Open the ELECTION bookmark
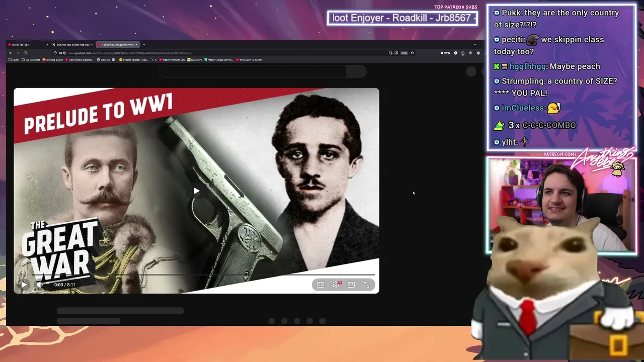644x362 pixels. pyautogui.click(x=195, y=60)
